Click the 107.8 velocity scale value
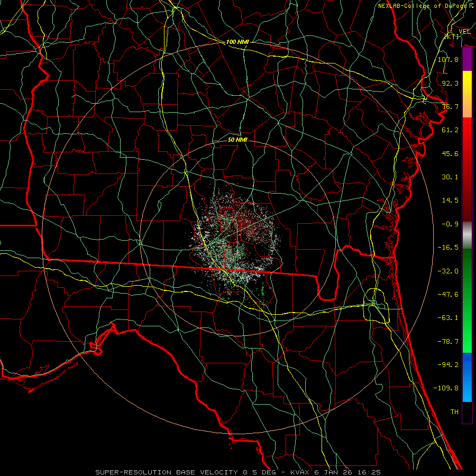 coord(448,59)
